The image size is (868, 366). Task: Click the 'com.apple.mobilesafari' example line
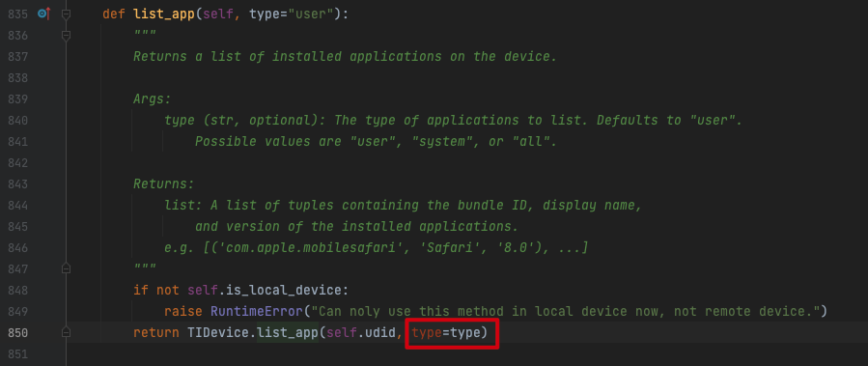(376, 247)
